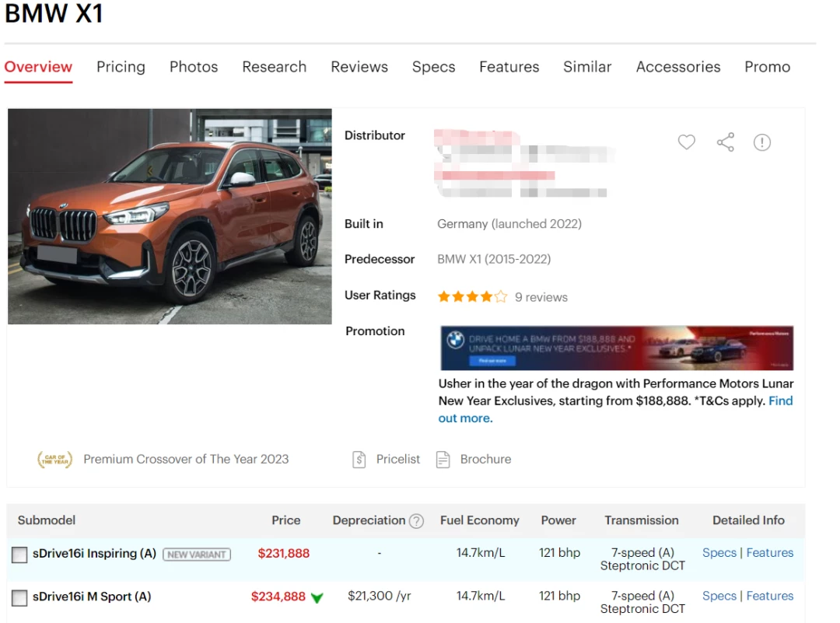View the Similar tab
Viewport: 840px width, 623px height.
point(587,67)
